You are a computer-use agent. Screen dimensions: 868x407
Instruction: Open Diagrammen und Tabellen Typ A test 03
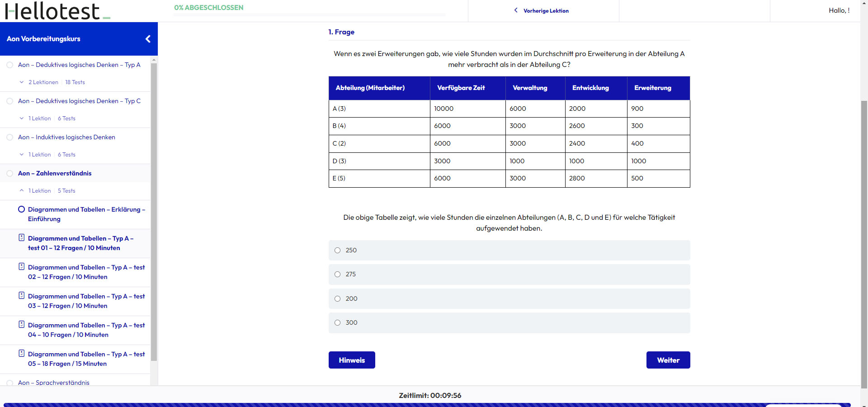(86, 301)
